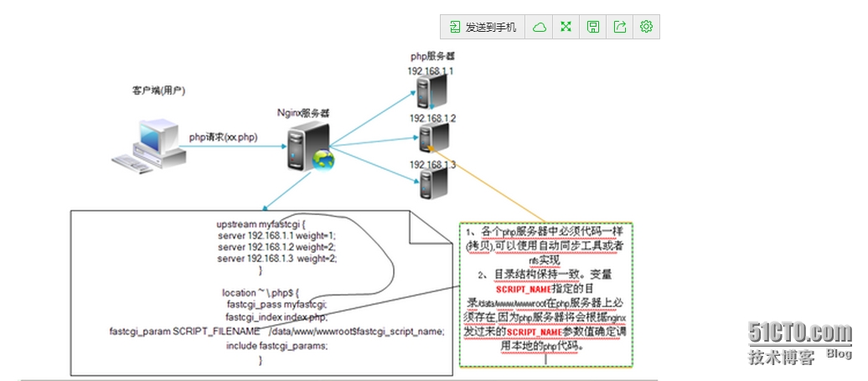This screenshot has width=868, height=381.
Task: Click the 客户端(用户) label
Action: tap(158, 91)
